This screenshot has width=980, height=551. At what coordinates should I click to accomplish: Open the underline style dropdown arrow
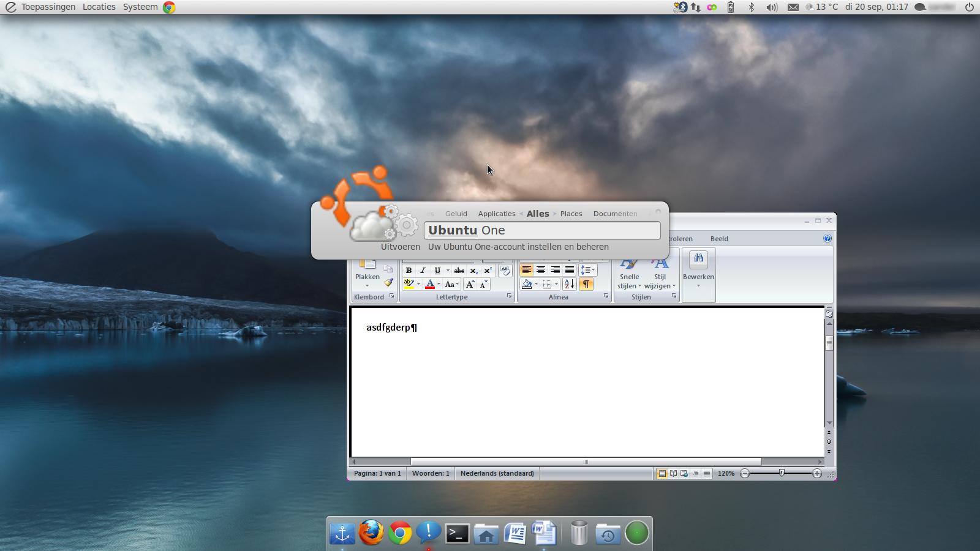448,271
